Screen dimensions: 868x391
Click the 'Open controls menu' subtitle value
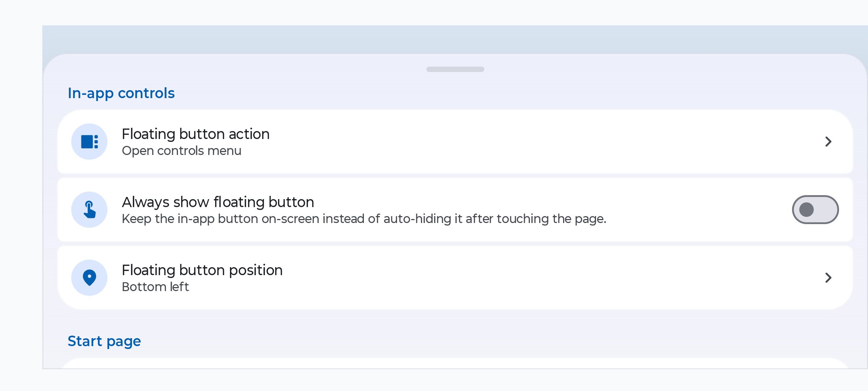[182, 151]
